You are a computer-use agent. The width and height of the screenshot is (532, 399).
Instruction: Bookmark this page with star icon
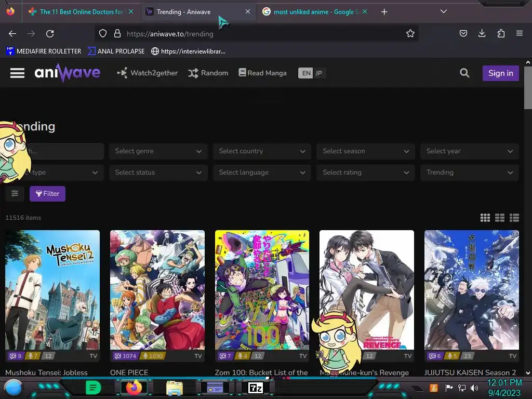click(410, 33)
